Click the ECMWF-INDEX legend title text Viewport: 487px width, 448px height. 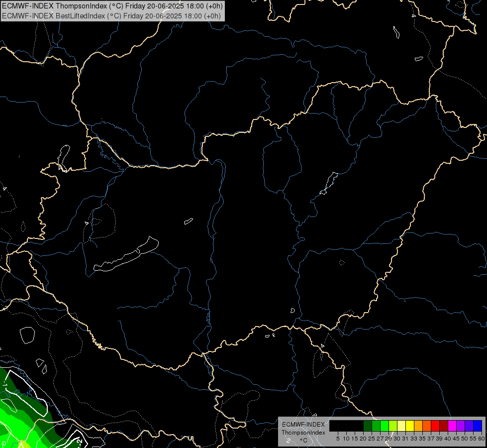coord(303,425)
